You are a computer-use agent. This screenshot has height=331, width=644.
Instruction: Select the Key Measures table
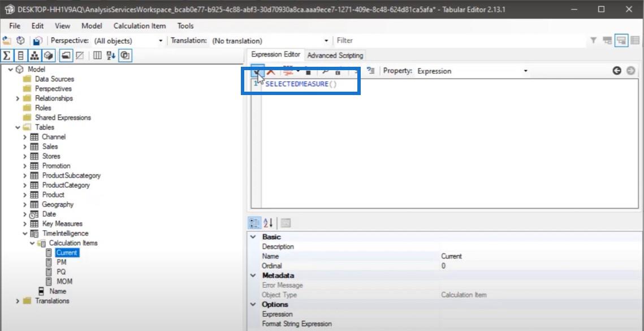[x=62, y=224]
